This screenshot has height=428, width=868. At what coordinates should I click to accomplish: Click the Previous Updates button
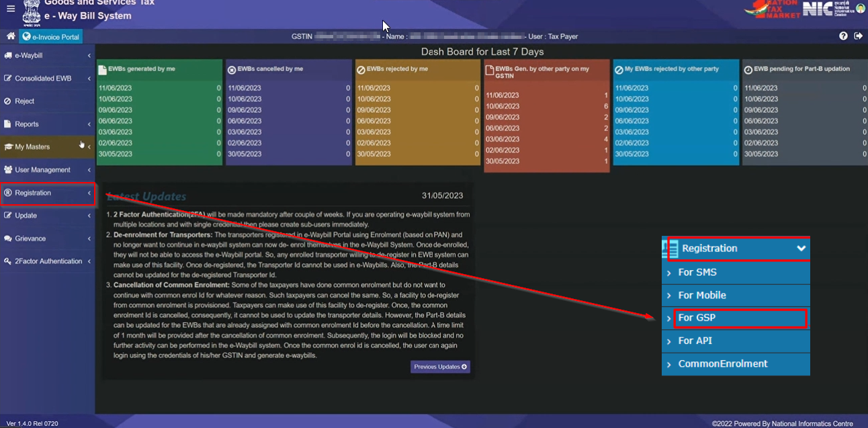[x=440, y=366]
